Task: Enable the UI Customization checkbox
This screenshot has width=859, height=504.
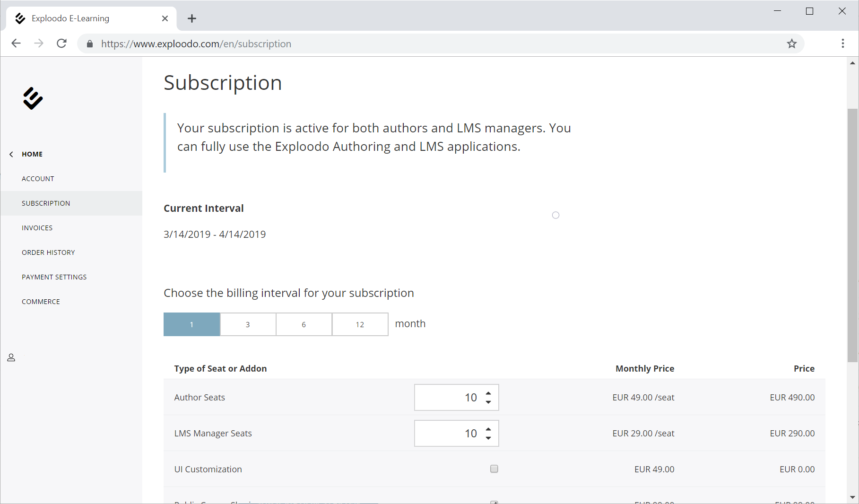Action: pos(494,469)
